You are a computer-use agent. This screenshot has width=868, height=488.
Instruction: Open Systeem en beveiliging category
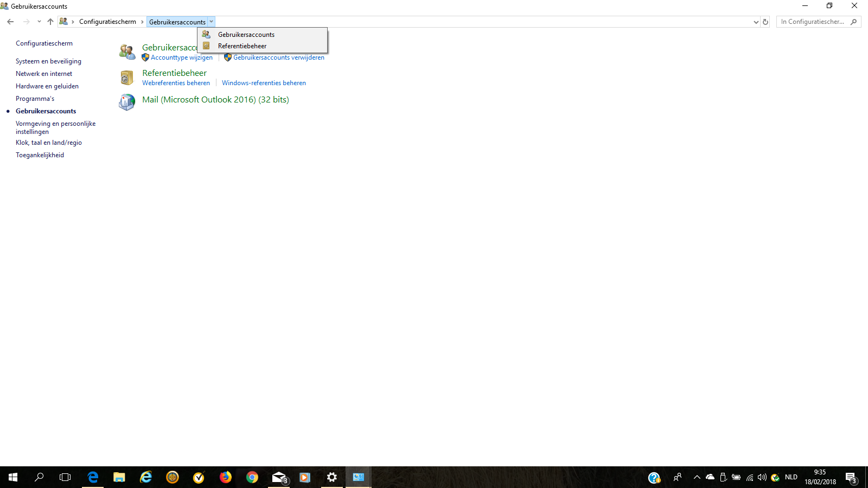click(48, 61)
